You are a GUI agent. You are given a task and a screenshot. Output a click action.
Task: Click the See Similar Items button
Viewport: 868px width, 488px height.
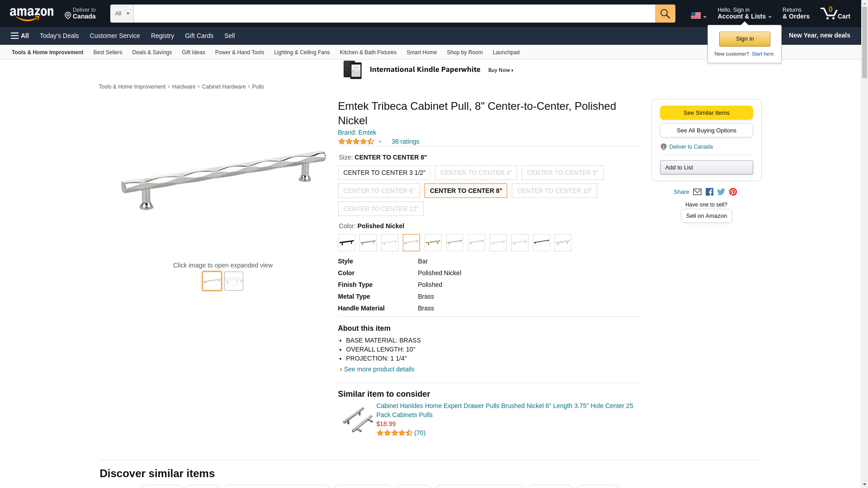(706, 113)
